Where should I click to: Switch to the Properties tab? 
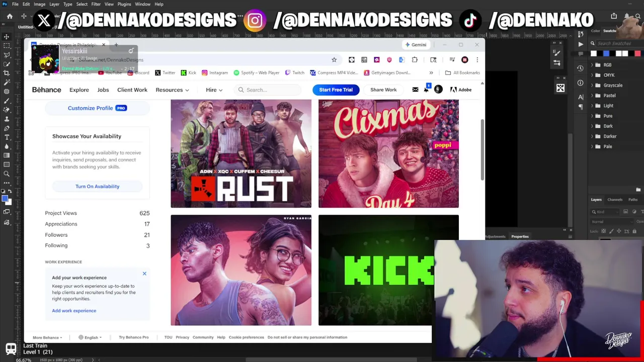(520, 236)
